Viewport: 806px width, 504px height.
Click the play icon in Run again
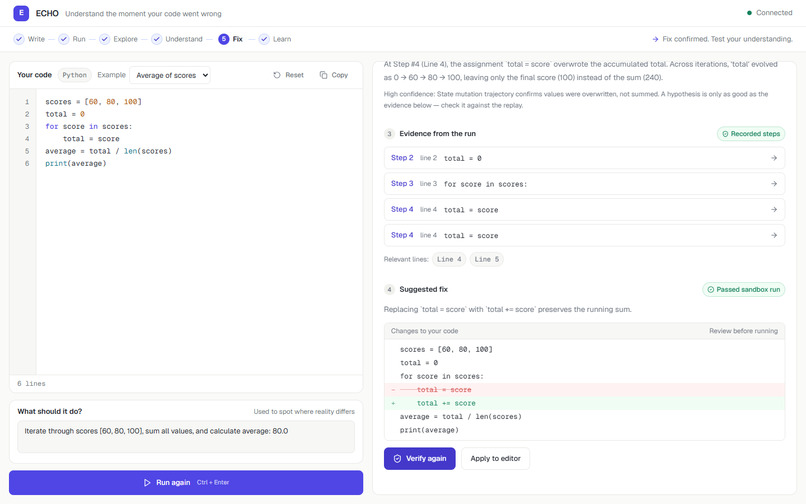147,482
